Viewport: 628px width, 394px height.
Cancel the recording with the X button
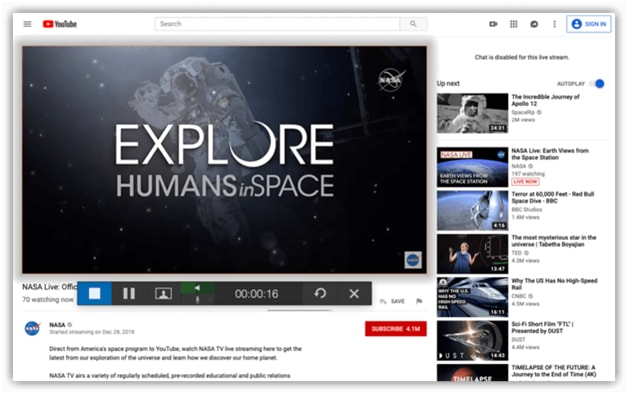click(354, 293)
